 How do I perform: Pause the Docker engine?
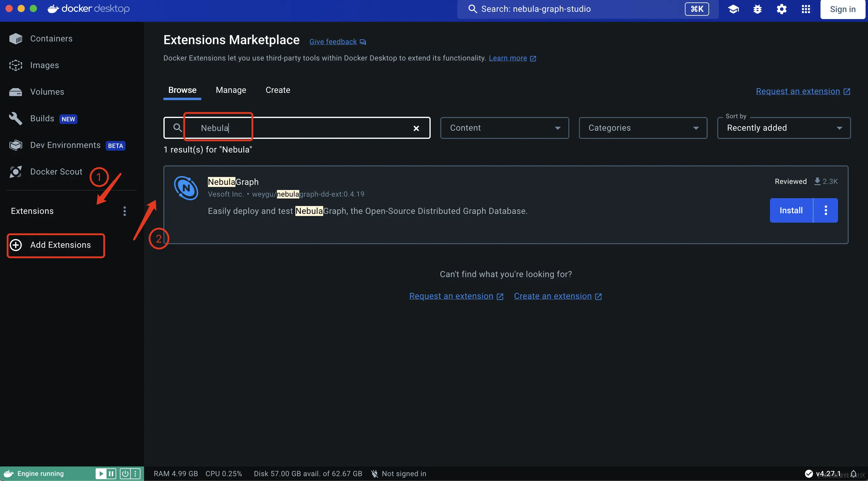(111, 474)
